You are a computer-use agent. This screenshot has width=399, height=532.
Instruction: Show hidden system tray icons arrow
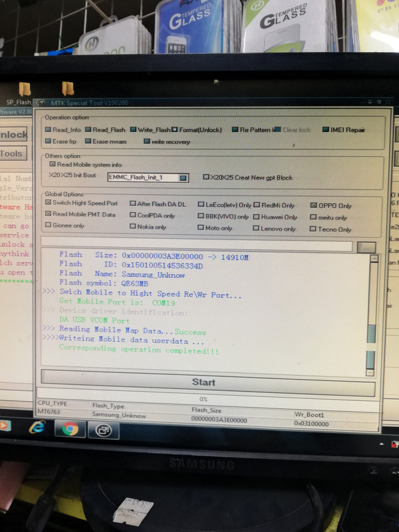coord(382,444)
